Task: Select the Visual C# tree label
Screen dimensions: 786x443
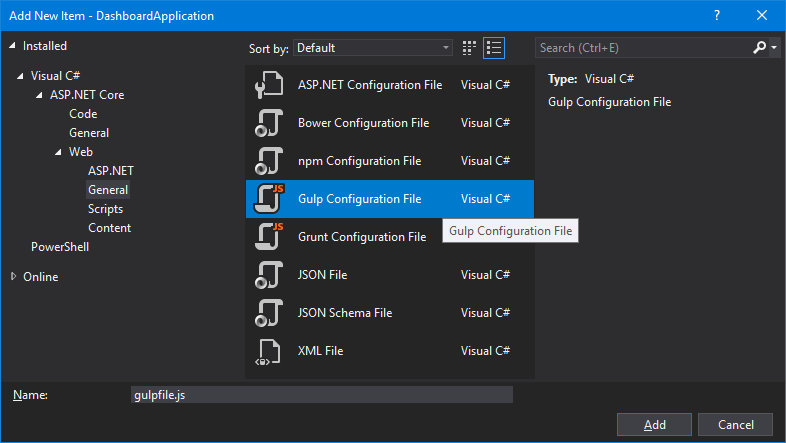Action: click(x=55, y=76)
